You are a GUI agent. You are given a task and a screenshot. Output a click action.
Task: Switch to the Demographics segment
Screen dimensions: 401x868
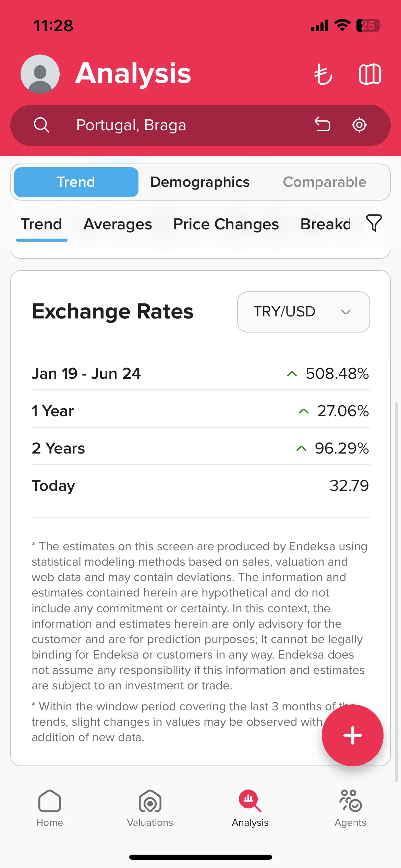[x=200, y=182]
